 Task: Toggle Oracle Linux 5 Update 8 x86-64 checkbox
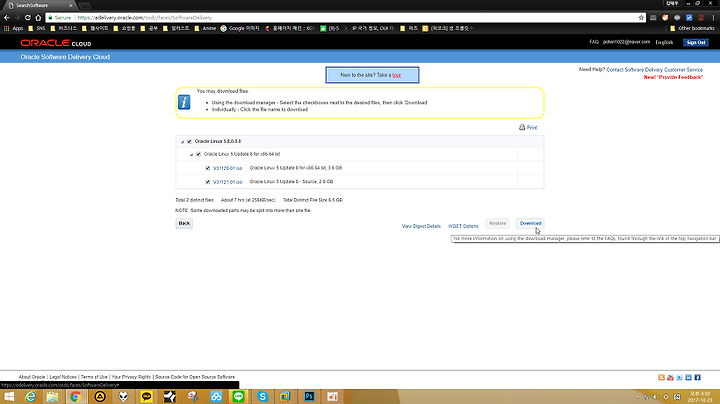(198, 154)
